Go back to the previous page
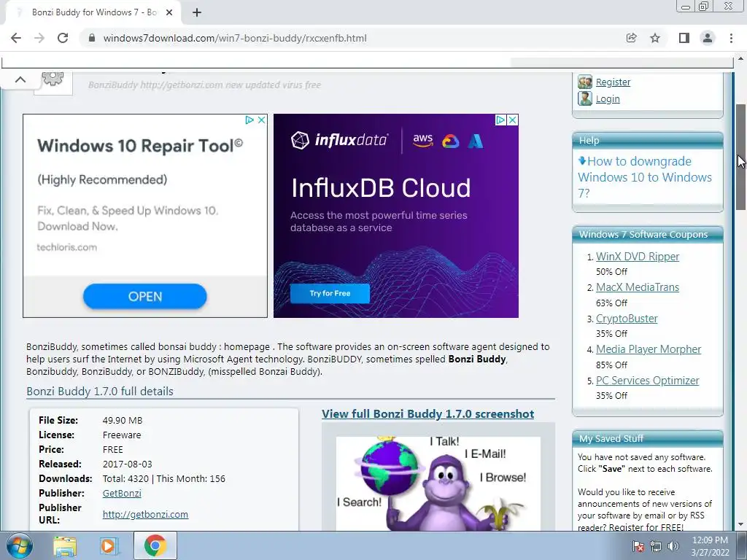This screenshot has height=560, width=747. pyautogui.click(x=16, y=38)
